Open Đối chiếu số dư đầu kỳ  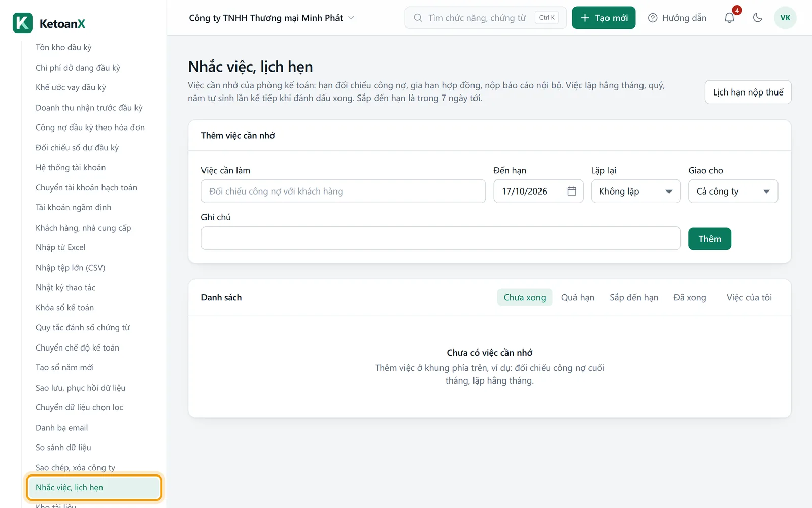77,148
